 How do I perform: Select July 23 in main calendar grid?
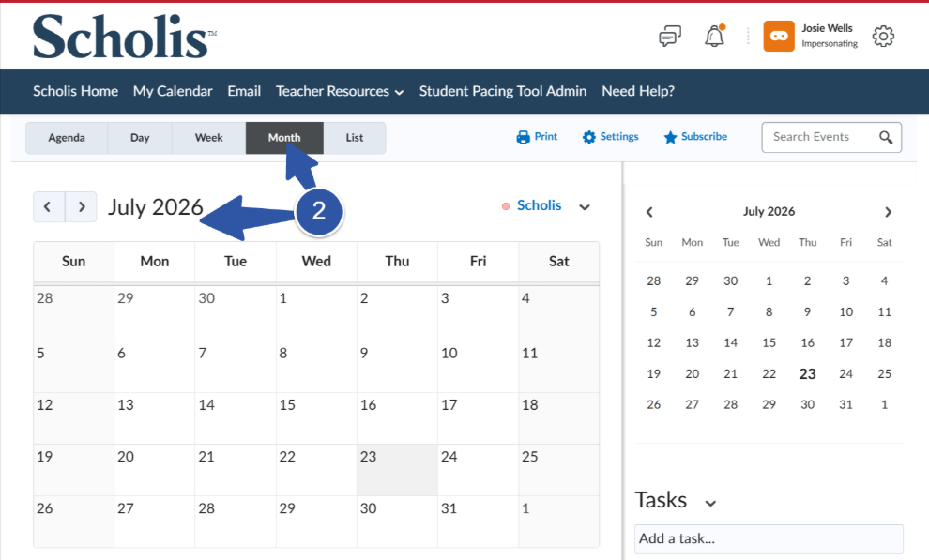point(397,470)
